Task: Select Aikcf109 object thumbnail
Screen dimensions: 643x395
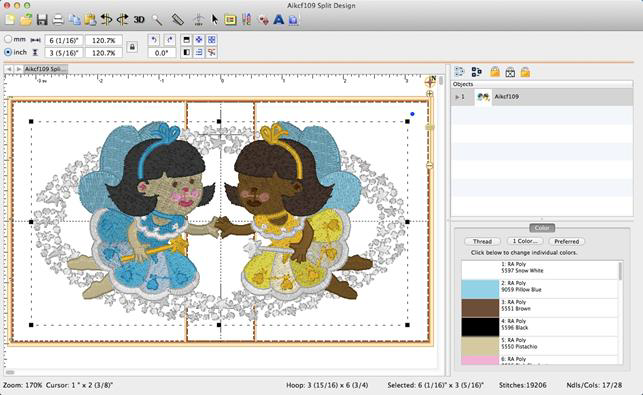Action: [x=483, y=97]
